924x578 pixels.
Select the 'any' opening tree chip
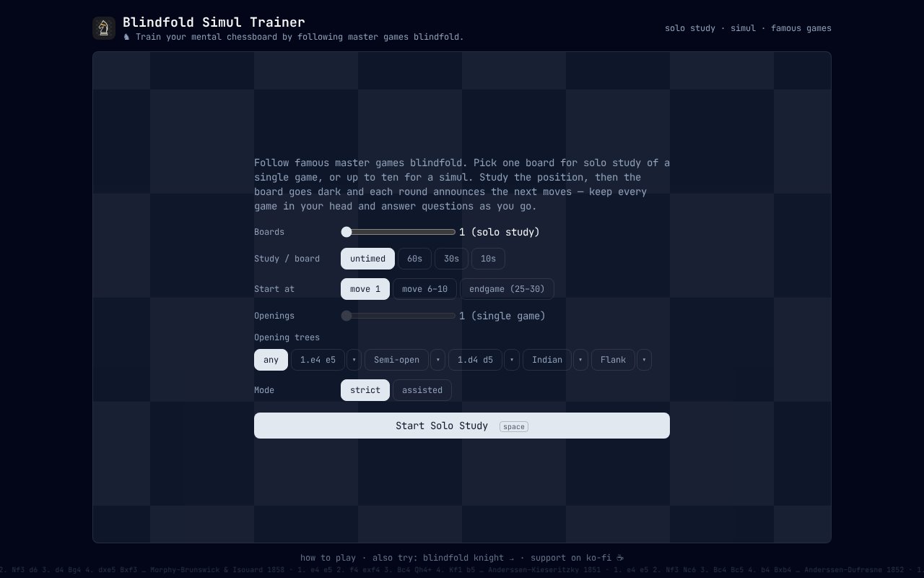click(x=271, y=360)
